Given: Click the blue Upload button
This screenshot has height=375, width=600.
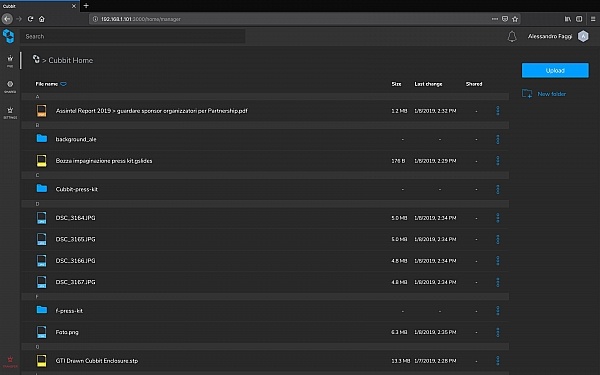Looking at the screenshot, I should (x=555, y=70).
